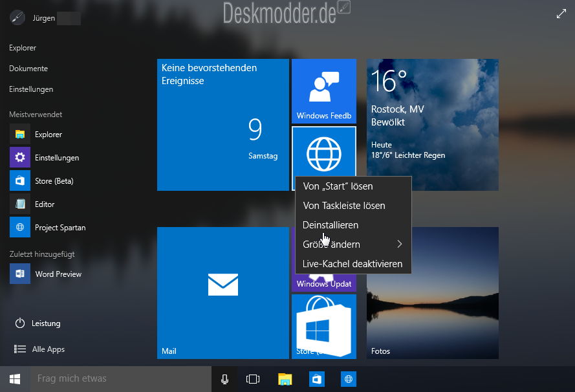
Task: Expand Start menu to full screen
Action: pyautogui.click(x=561, y=14)
